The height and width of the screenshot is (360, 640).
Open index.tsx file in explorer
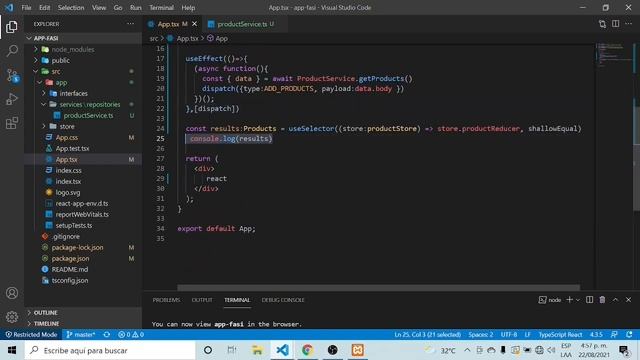[68, 181]
